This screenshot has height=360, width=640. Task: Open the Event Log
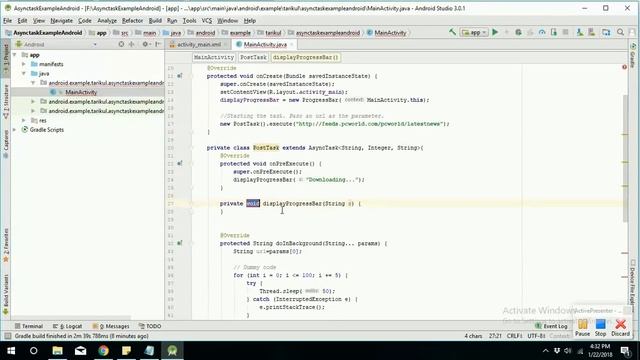pyautogui.click(x=551, y=326)
